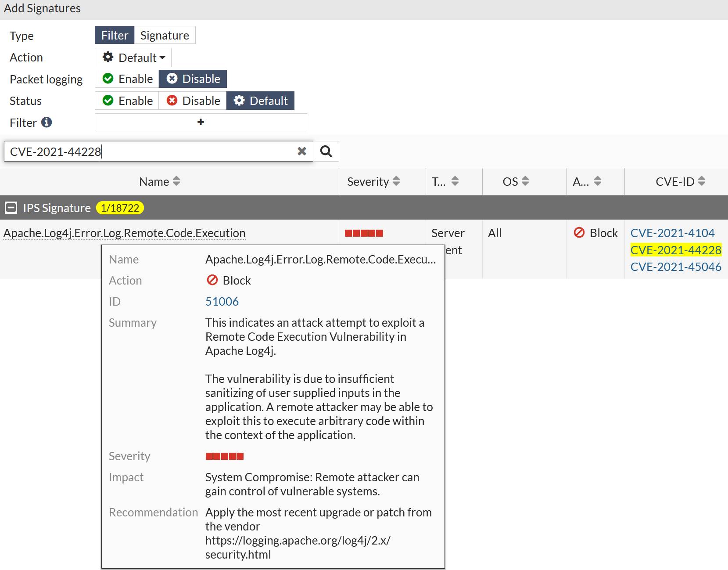Click the Summary description text
This screenshot has width=728, height=570.
319,379
